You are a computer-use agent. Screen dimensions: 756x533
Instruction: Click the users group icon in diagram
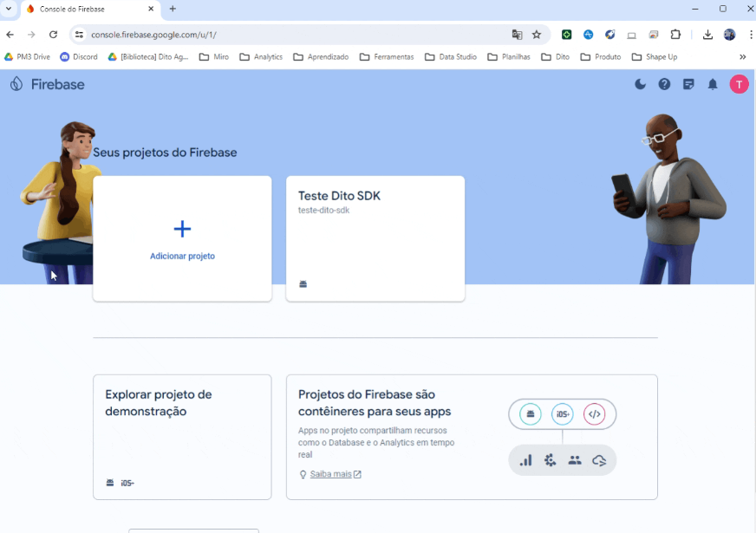tap(574, 460)
